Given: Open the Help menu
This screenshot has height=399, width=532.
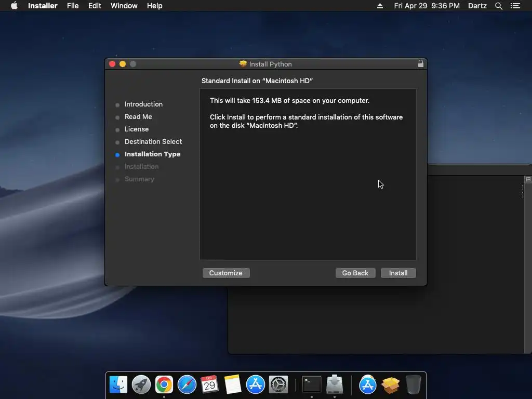Looking at the screenshot, I should coord(155,6).
